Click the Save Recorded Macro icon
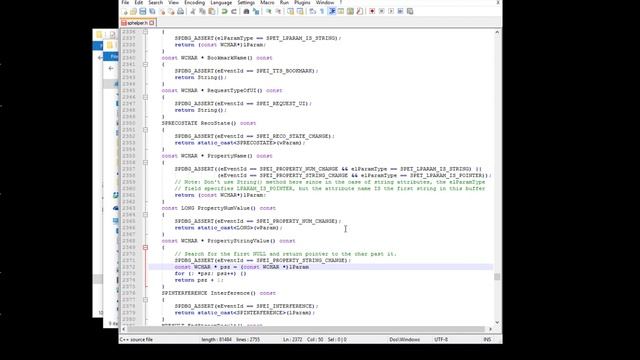The width and height of the screenshot is (640, 360). (x=410, y=11)
